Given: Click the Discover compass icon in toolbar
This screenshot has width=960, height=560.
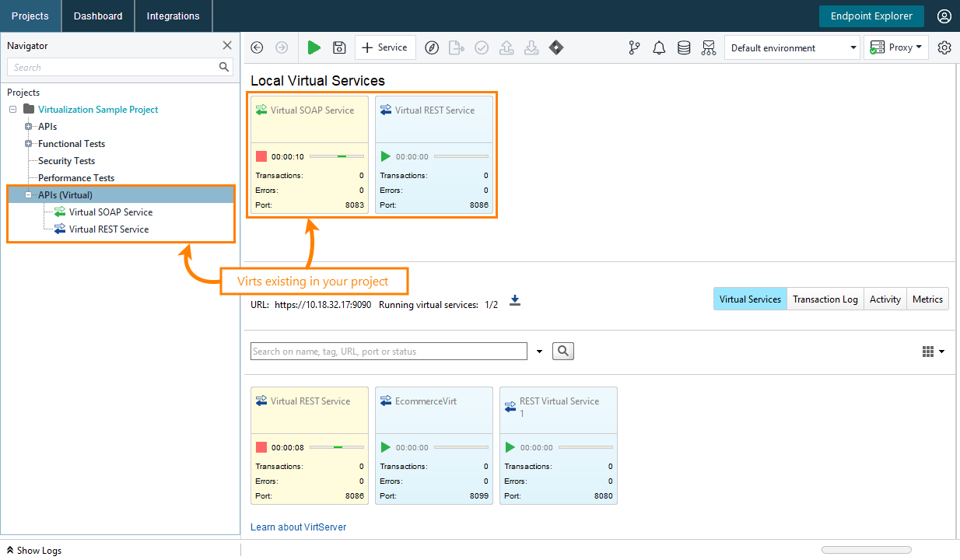Looking at the screenshot, I should coord(432,47).
